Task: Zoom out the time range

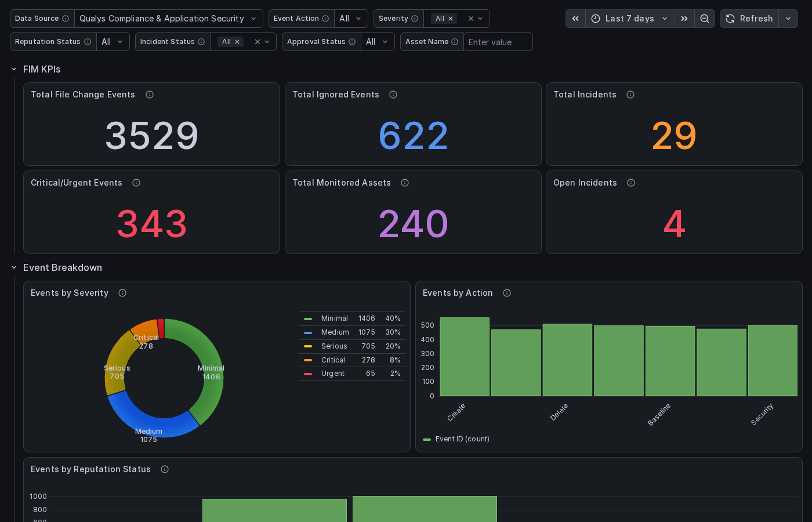Action: (x=705, y=19)
